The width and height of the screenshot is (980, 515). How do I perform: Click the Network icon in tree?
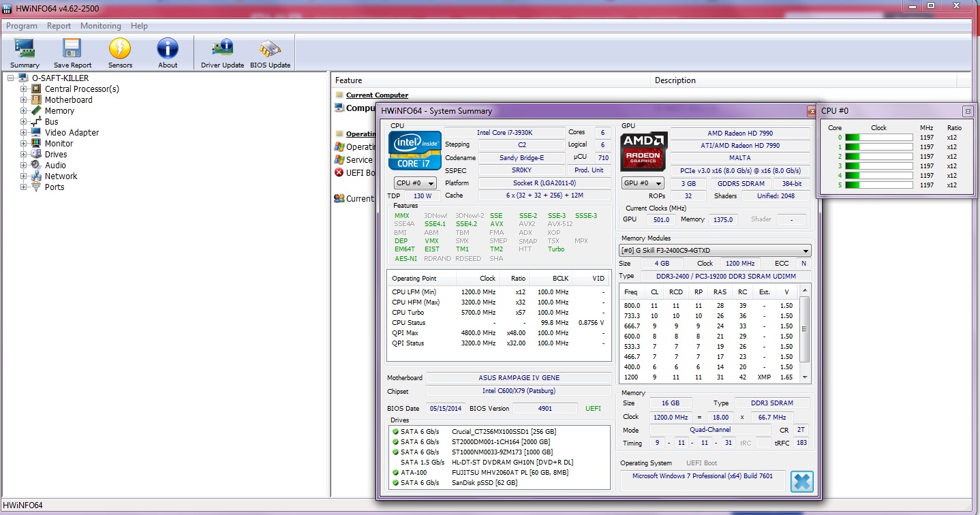point(36,176)
